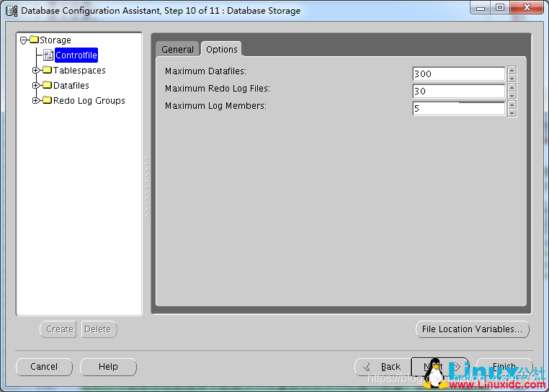The height and width of the screenshot is (392, 549).
Task: Click the Create button
Action: [58, 329]
